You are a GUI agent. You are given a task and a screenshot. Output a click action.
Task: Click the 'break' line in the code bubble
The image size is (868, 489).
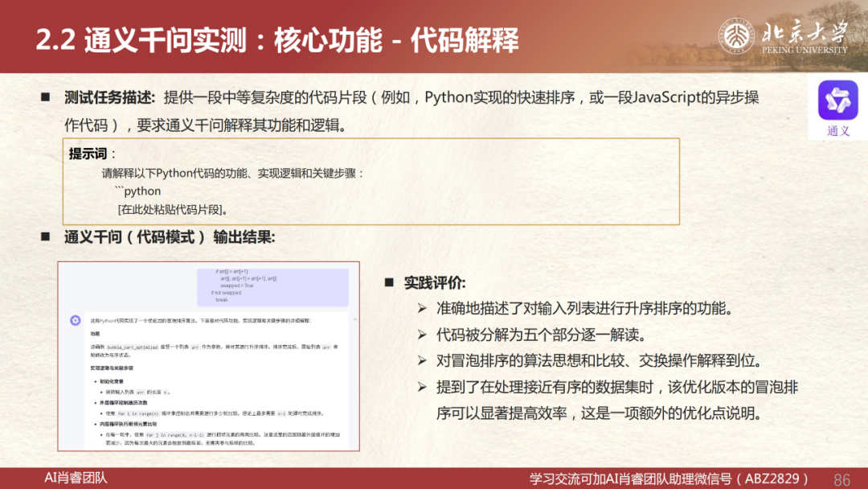click(x=222, y=300)
